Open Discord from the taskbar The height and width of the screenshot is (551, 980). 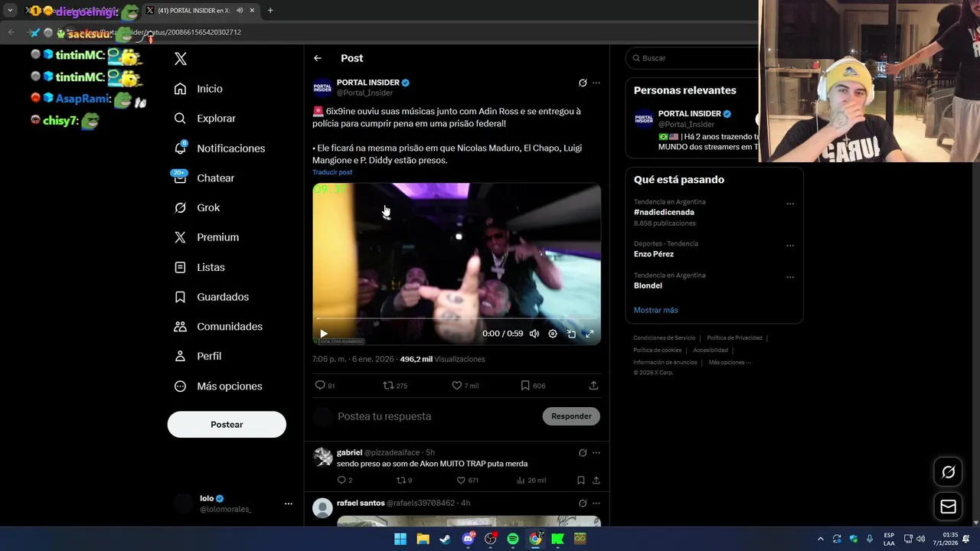468,539
